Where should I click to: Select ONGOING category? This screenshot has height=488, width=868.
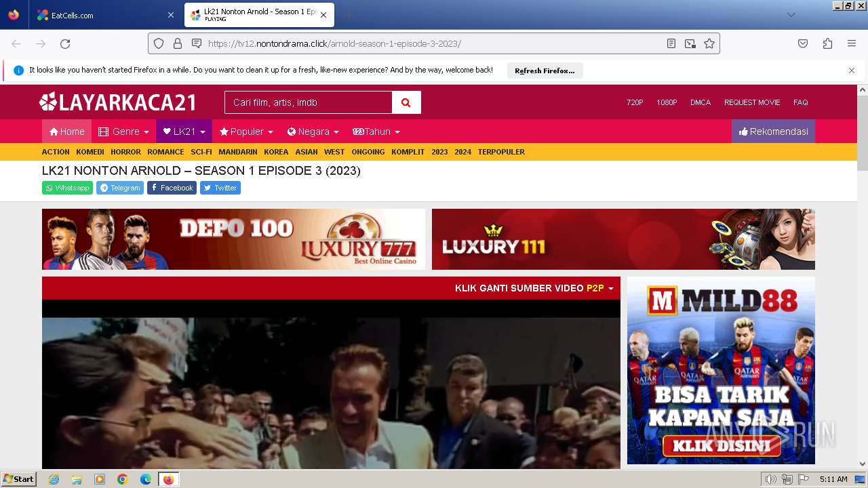tap(368, 152)
